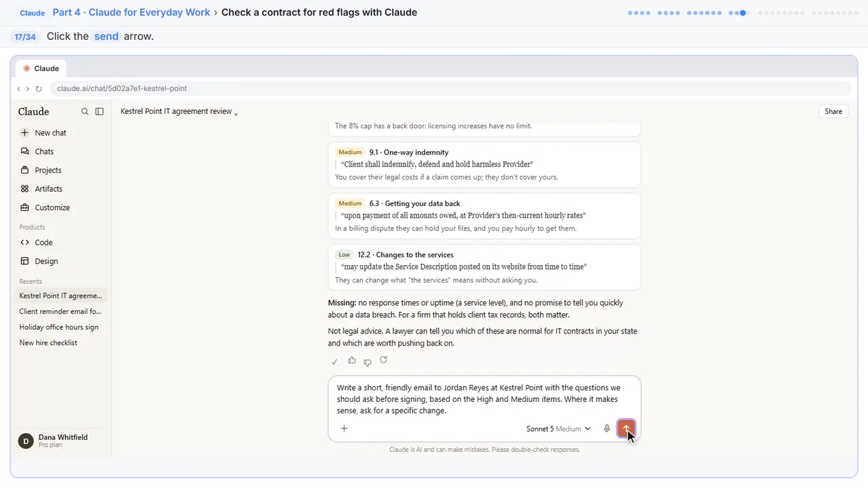Image resolution: width=868 pixels, height=488 pixels.
Task: Click the browser back arrow
Action: pyautogui.click(x=19, y=89)
